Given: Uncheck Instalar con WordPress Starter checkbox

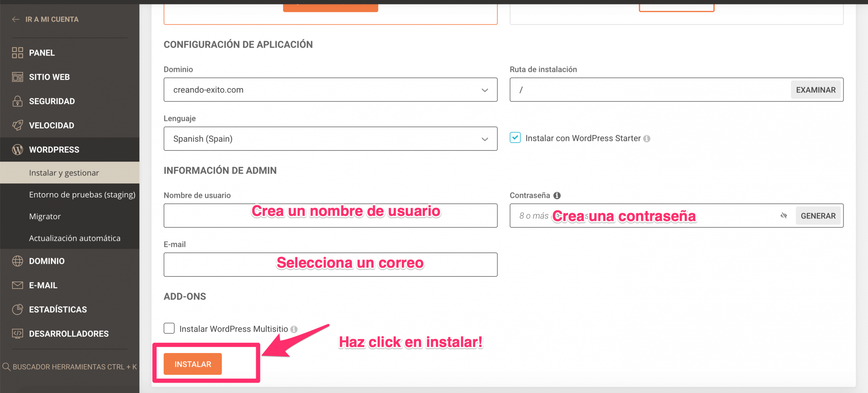Looking at the screenshot, I should tap(515, 138).
